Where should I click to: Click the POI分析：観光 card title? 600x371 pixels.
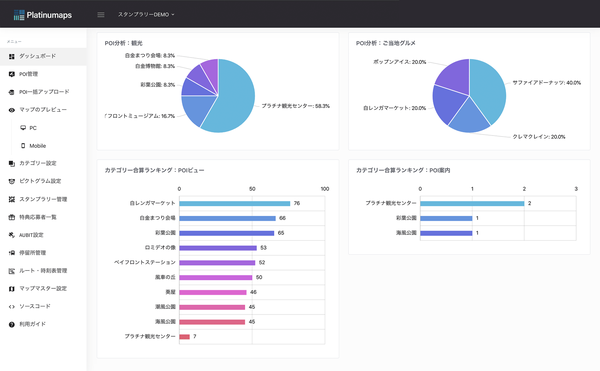(124, 43)
